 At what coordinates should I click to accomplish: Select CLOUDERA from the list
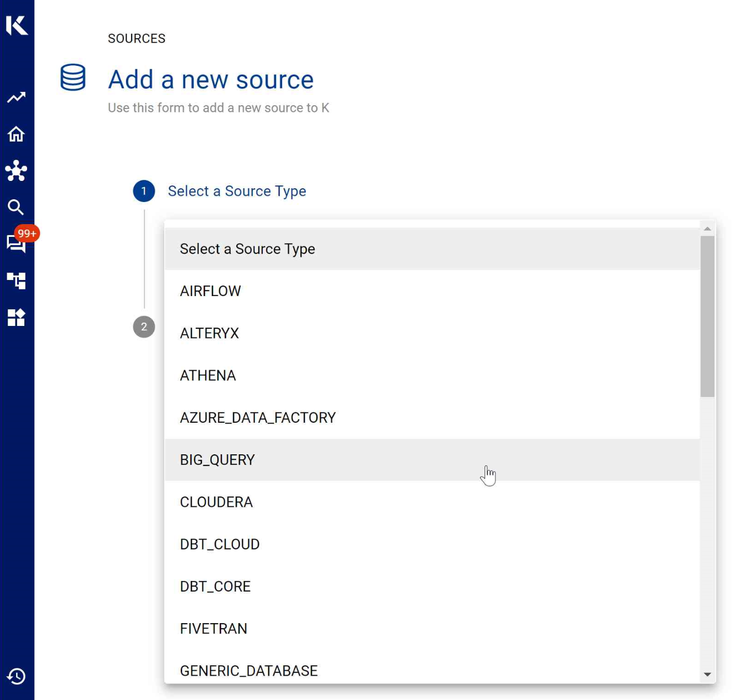pos(216,502)
